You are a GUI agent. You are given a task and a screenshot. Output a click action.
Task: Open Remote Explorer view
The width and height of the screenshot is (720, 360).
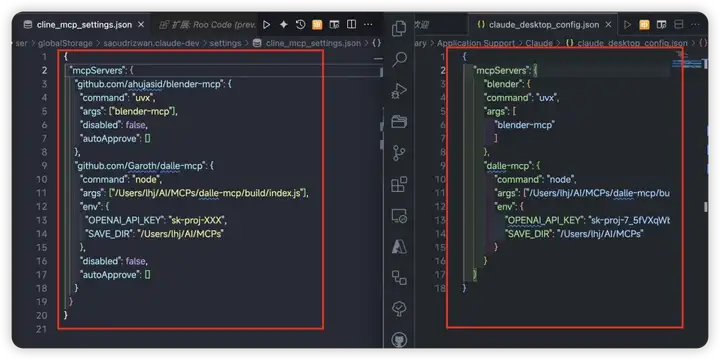399,216
